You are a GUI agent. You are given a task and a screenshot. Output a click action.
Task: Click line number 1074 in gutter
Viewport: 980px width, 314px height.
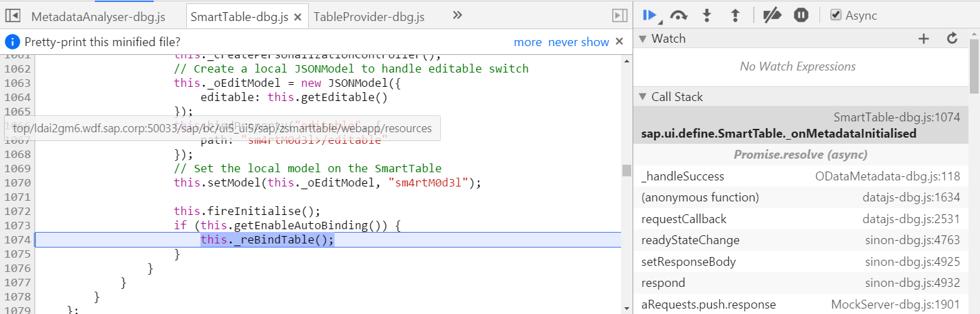tap(16, 240)
